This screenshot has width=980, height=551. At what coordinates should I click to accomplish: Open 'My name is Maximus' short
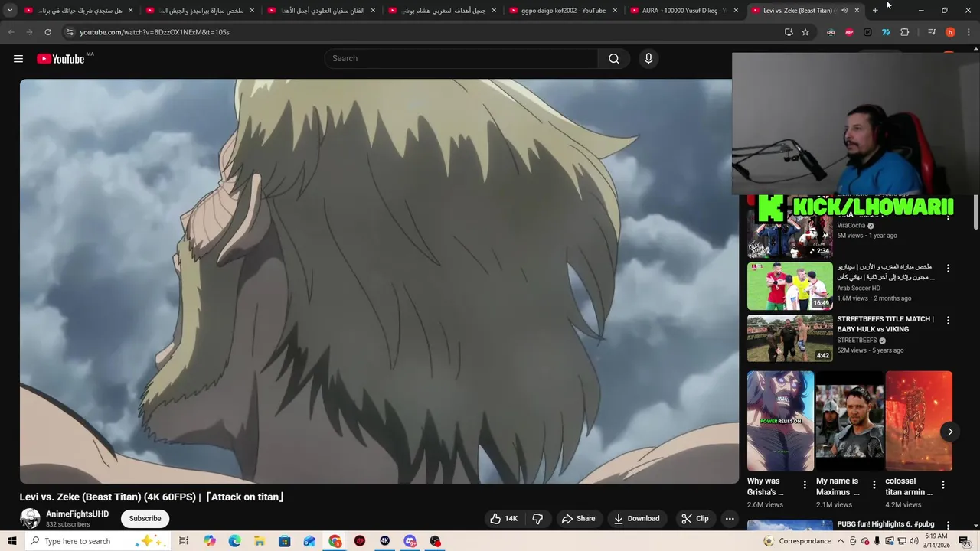click(x=849, y=422)
